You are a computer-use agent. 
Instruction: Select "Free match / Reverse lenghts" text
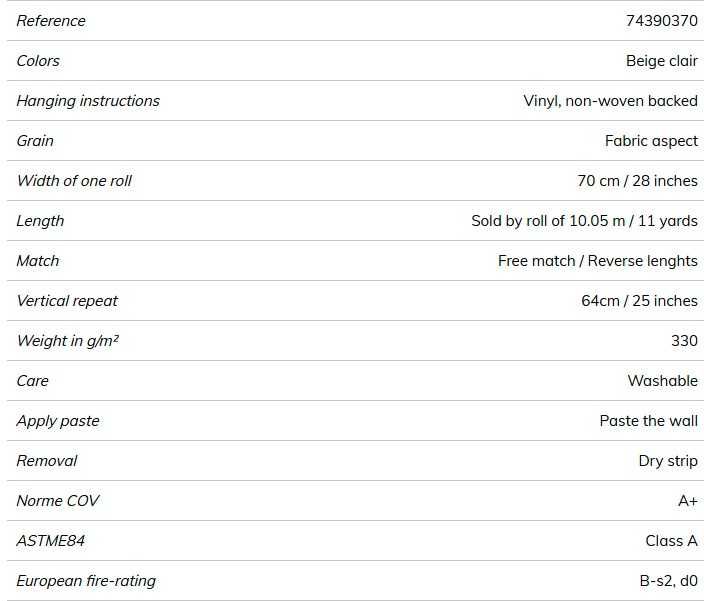point(597,261)
